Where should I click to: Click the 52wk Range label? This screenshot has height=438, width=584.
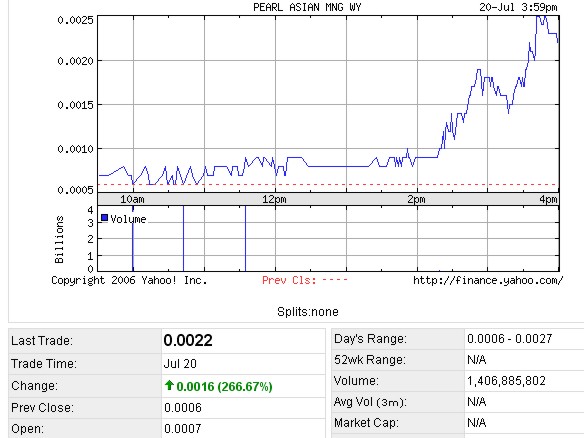[x=370, y=360]
